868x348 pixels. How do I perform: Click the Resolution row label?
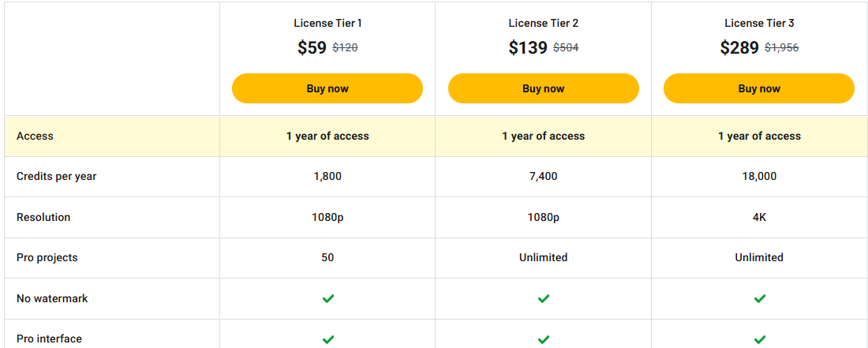point(43,217)
